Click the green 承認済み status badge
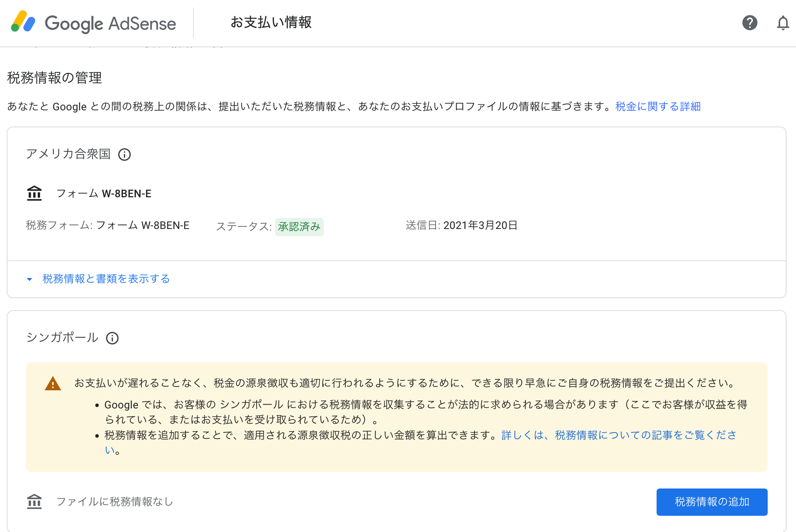Screen dimensions: 796x532 (299, 227)
